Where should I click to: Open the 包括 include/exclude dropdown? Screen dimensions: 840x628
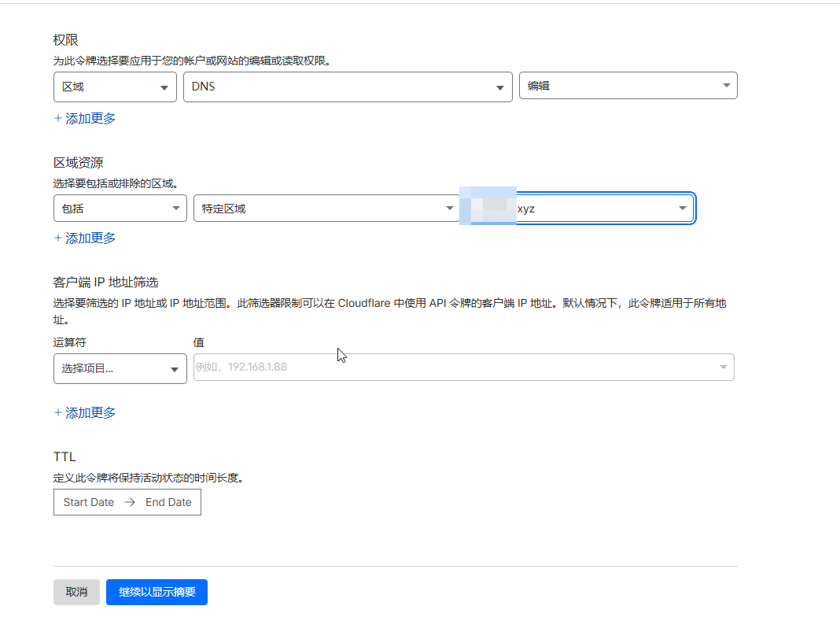[120, 209]
